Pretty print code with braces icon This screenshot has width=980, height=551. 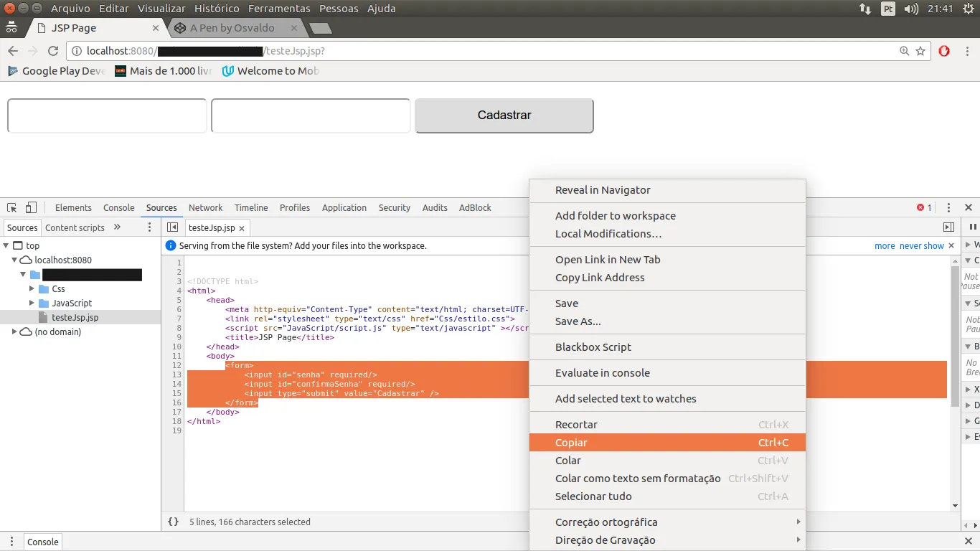point(173,522)
